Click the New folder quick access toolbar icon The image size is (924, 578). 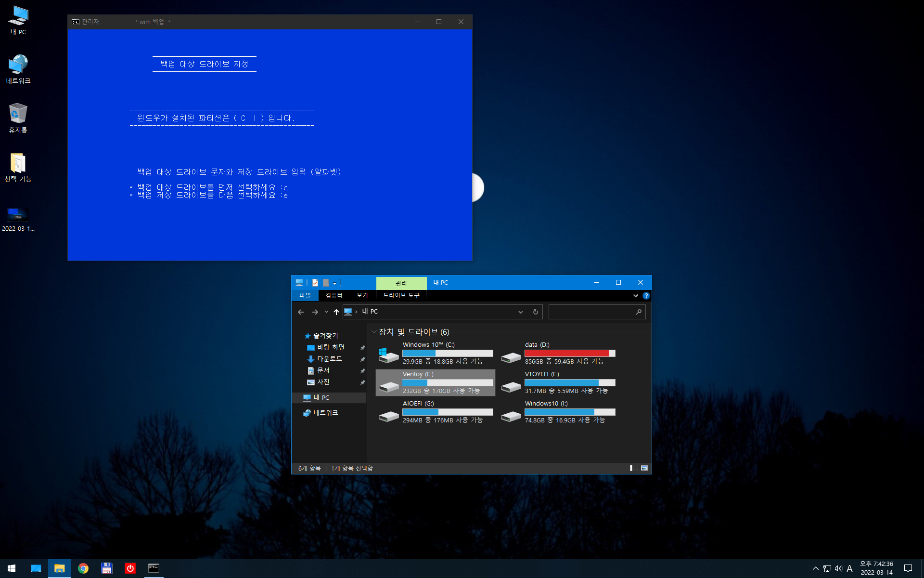coord(326,283)
